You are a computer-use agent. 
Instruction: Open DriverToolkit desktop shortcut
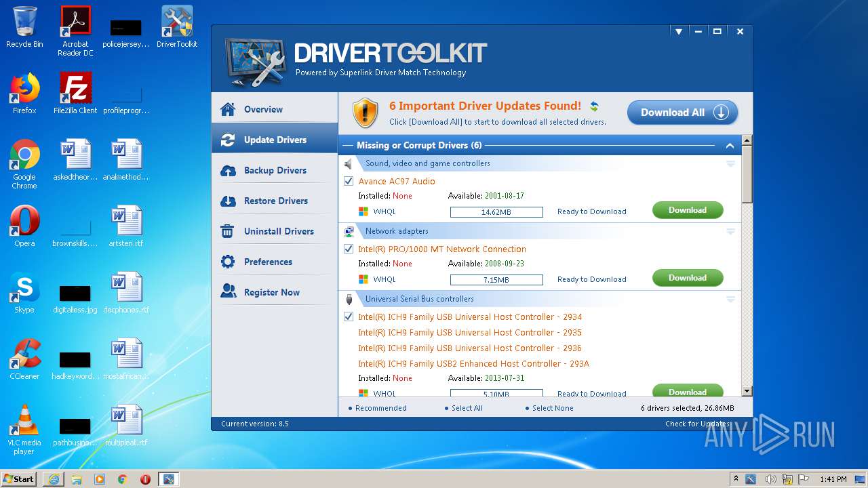click(177, 27)
